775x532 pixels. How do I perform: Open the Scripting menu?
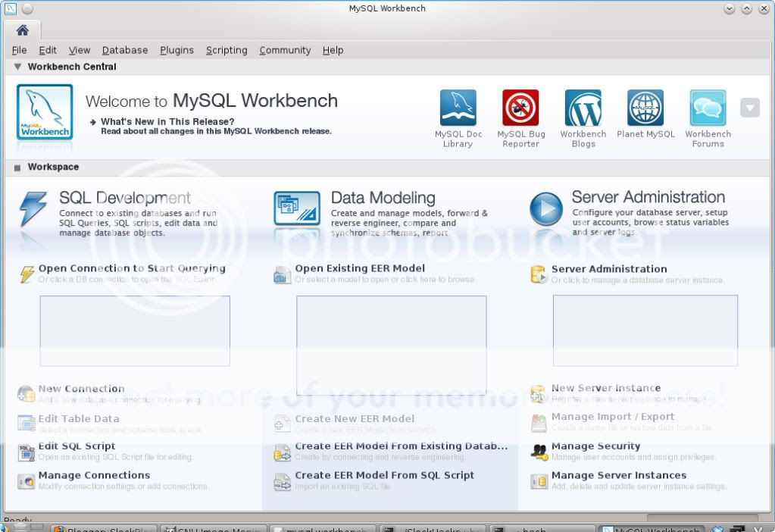pyautogui.click(x=227, y=50)
